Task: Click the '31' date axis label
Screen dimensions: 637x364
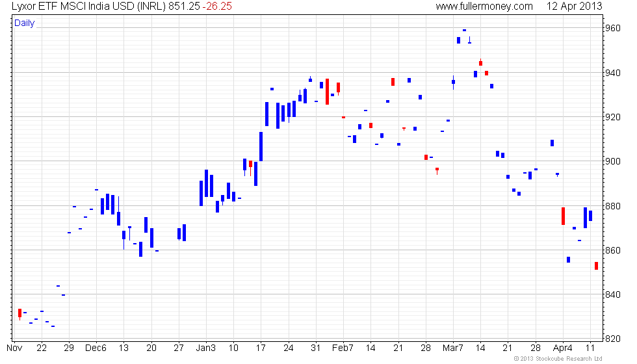Action: pyautogui.click(x=316, y=348)
